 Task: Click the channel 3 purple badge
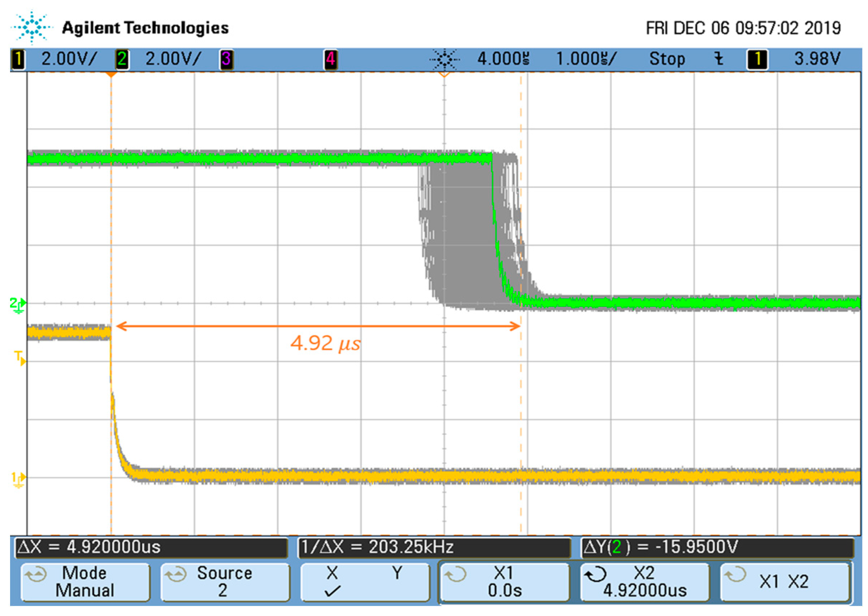pos(226,60)
